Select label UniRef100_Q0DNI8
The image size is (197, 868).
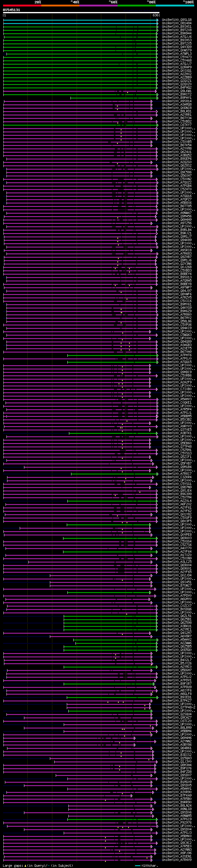pos(177,108)
